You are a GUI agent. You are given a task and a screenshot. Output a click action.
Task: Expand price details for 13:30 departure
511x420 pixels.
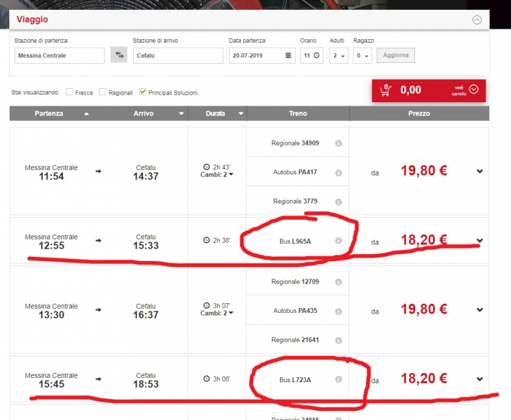click(x=479, y=309)
